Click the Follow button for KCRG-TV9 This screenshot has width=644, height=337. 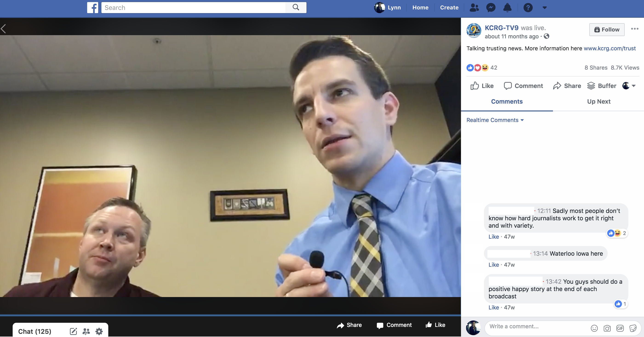coord(607,29)
